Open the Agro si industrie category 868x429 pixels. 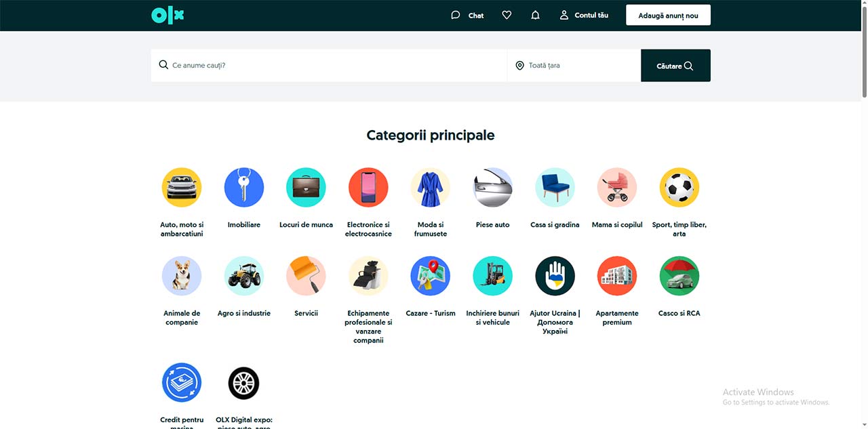pyautogui.click(x=243, y=276)
